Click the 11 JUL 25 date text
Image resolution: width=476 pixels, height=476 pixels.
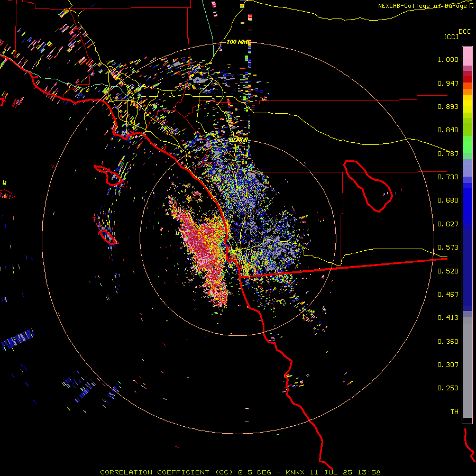click(x=331, y=472)
